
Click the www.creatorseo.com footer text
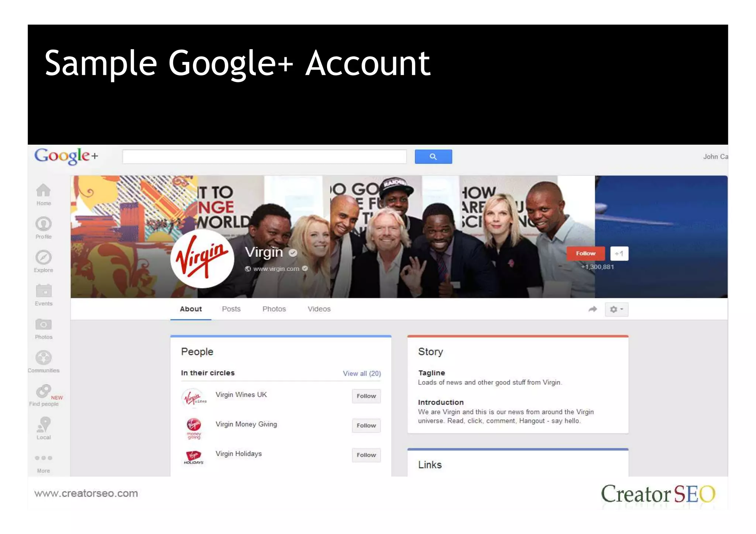click(86, 493)
